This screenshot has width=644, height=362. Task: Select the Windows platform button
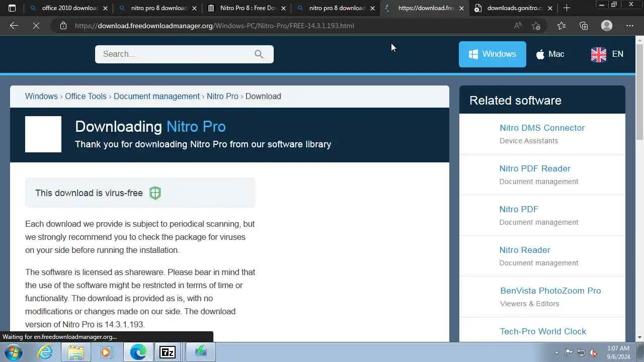[493, 54]
